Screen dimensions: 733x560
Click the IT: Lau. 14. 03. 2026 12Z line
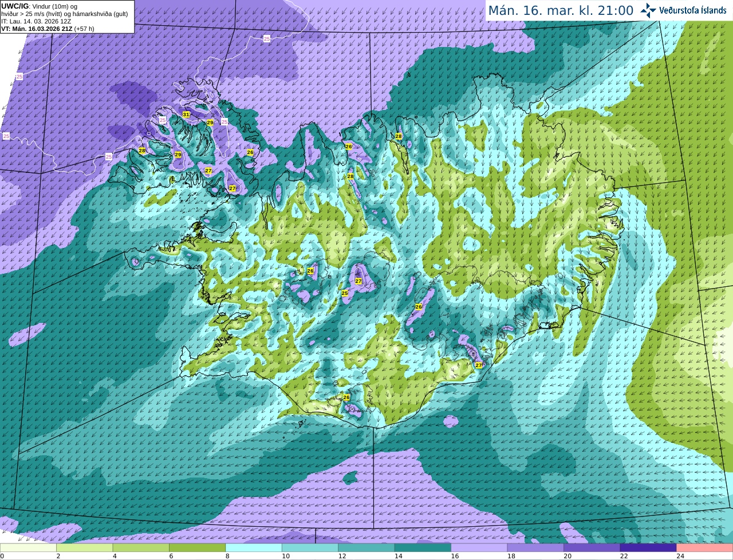click(x=36, y=21)
